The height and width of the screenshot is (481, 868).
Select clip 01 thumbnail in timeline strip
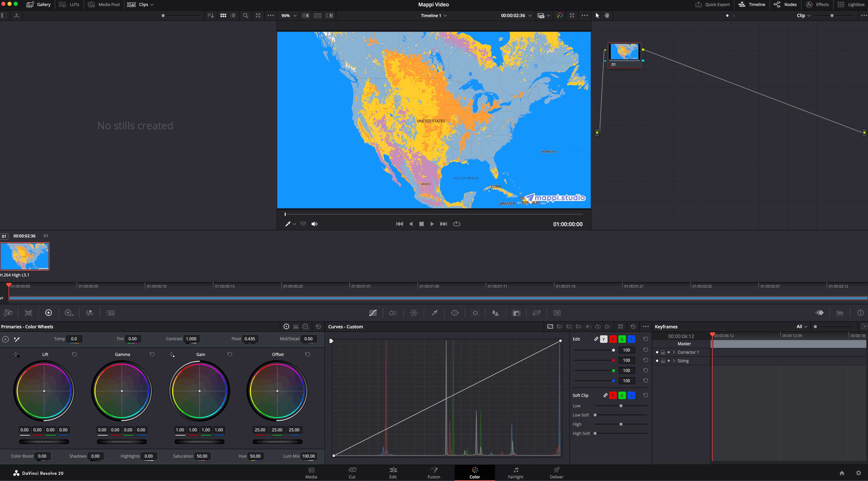click(x=25, y=256)
